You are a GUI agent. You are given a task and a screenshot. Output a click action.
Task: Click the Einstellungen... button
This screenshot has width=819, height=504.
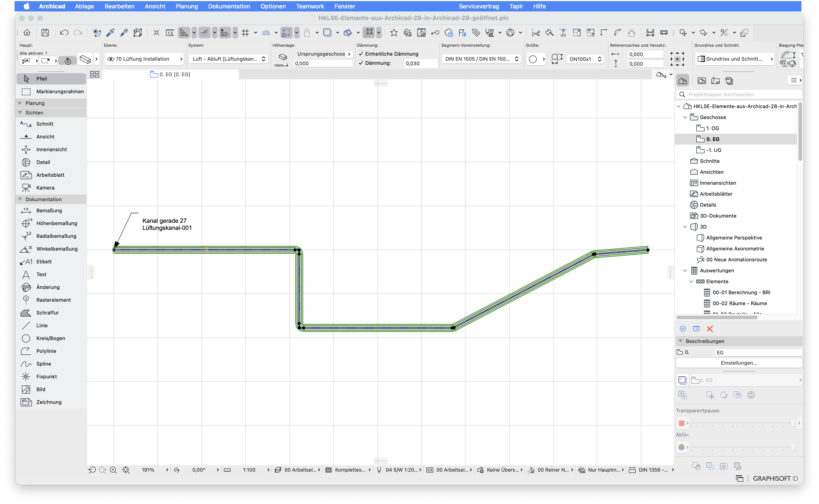point(738,363)
